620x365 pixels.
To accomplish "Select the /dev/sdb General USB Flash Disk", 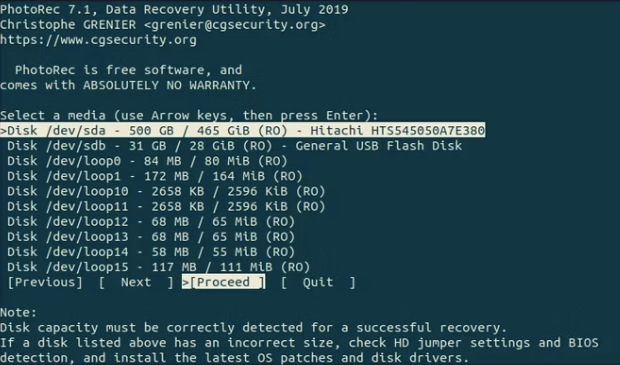I will click(x=234, y=146).
